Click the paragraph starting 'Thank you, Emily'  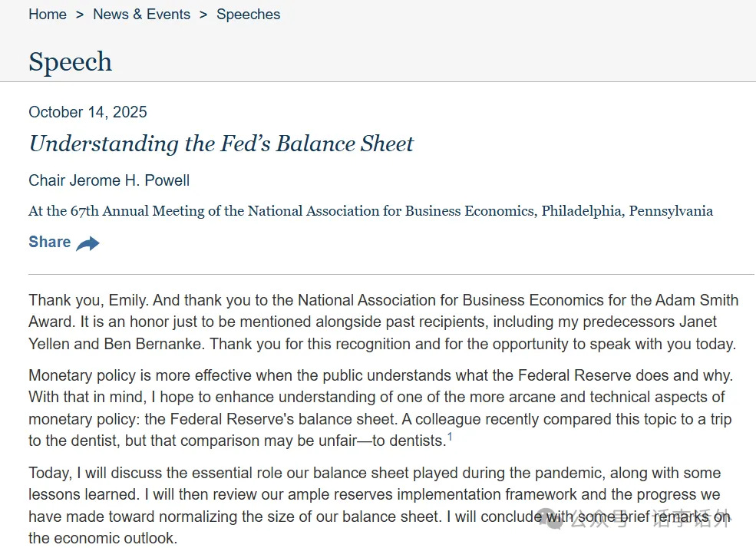383,322
